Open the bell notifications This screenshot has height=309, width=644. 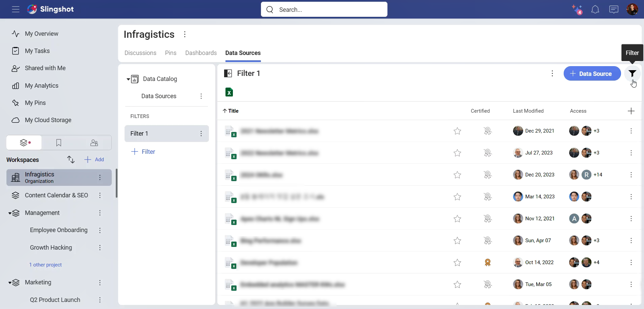click(595, 9)
